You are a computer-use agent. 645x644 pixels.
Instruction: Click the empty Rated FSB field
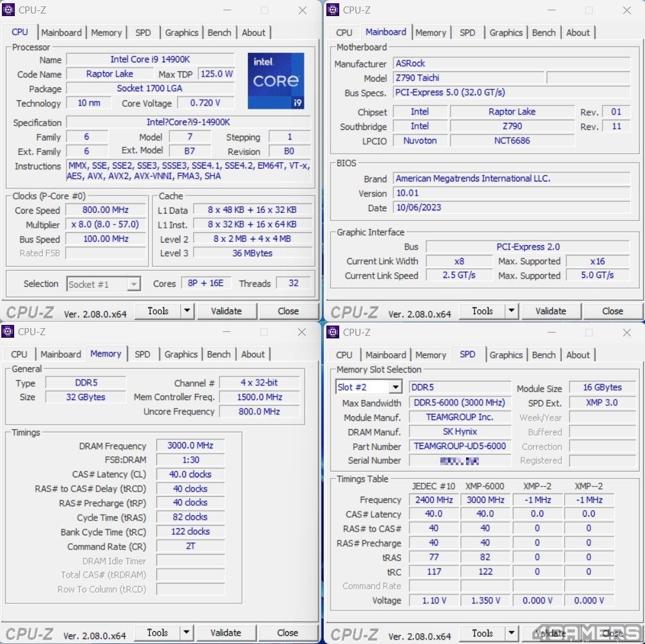(x=106, y=253)
